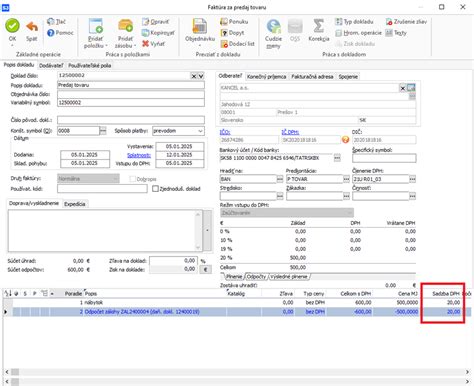Click the IČ DPH verification icon
The height and width of the screenshot is (386, 474).
pos(345,140)
